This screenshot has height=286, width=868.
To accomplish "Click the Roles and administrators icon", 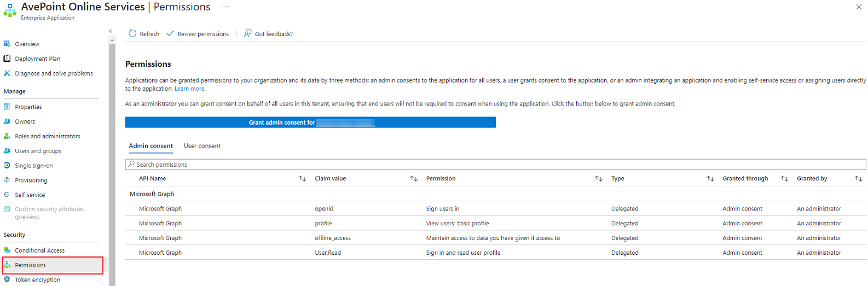I will click(x=7, y=136).
